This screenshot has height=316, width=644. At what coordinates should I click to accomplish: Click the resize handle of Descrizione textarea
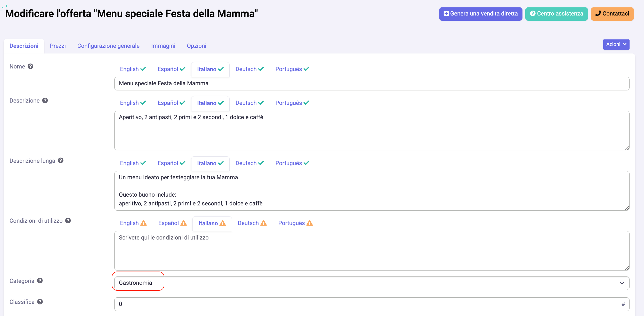click(x=627, y=148)
